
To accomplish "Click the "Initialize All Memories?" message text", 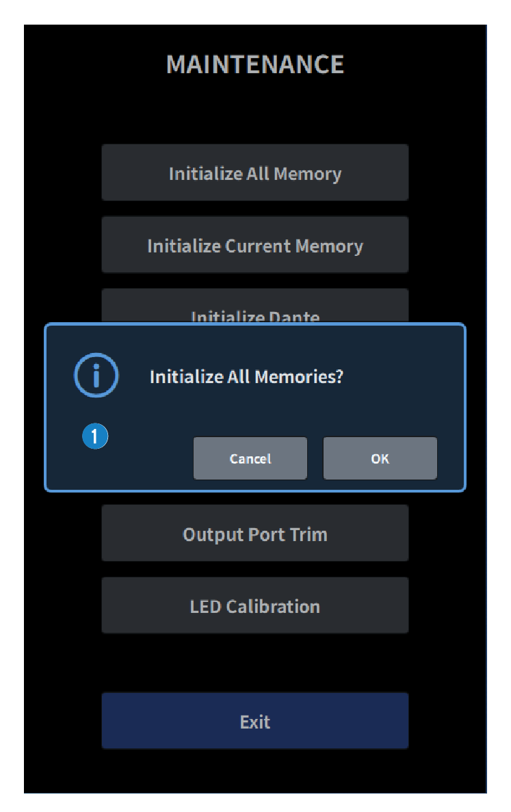I will 246,376.
